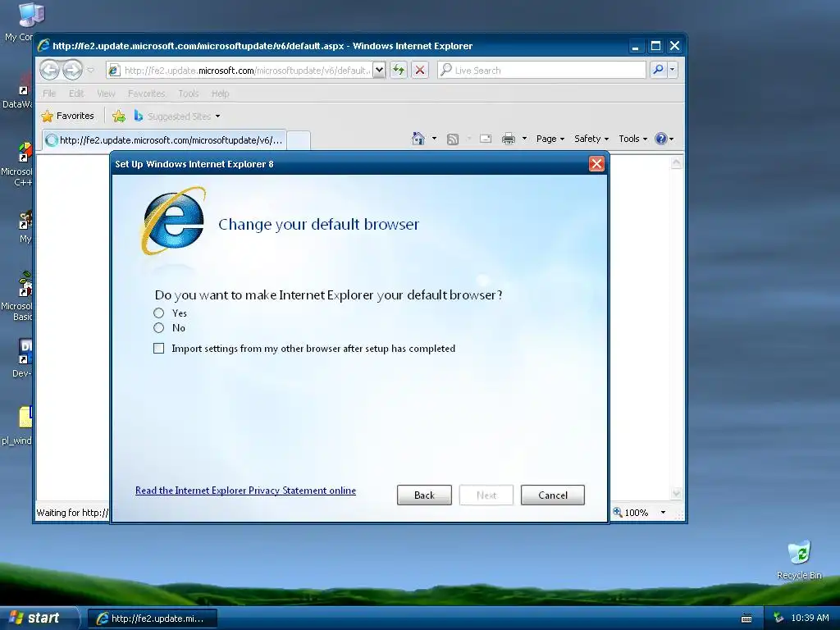The image size is (840, 630).
Task: Maximize the Internet Explorer window
Action: pyautogui.click(x=655, y=46)
